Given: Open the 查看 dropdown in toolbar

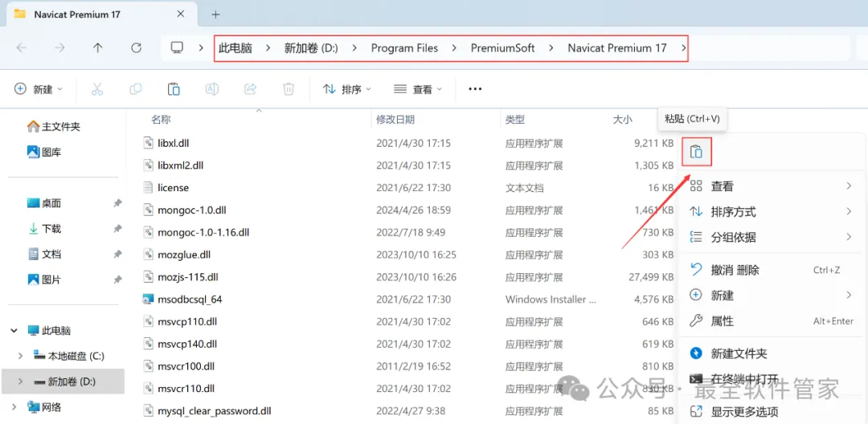Looking at the screenshot, I should pyautogui.click(x=418, y=89).
